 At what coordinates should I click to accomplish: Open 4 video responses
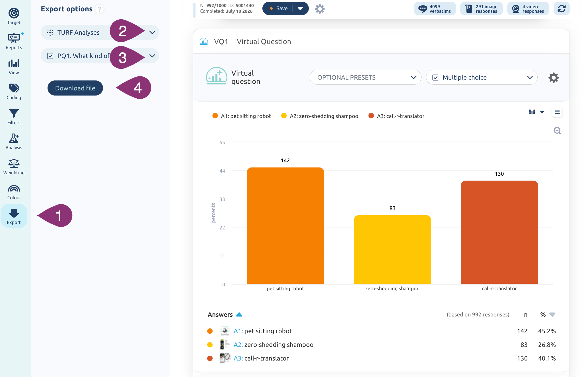tap(528, 9)
